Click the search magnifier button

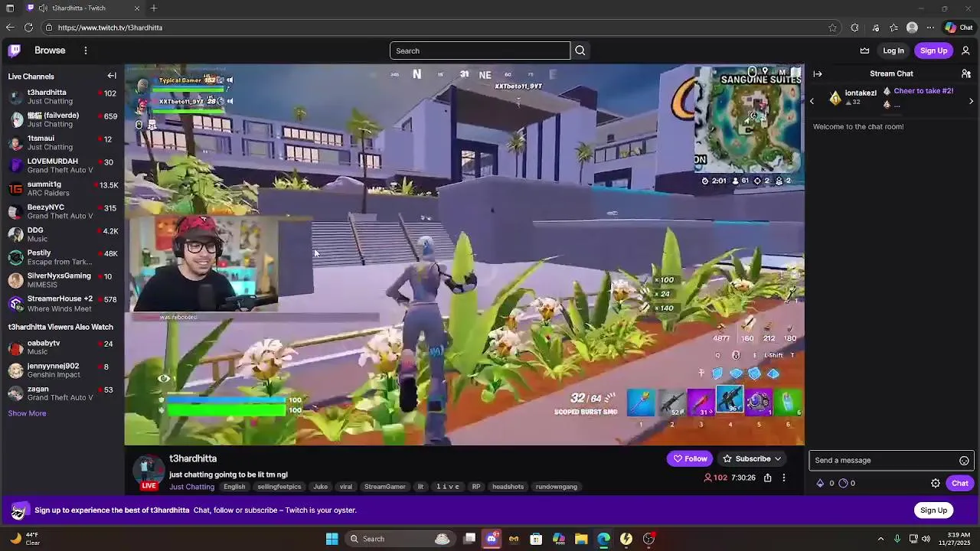tap(580, 51)
